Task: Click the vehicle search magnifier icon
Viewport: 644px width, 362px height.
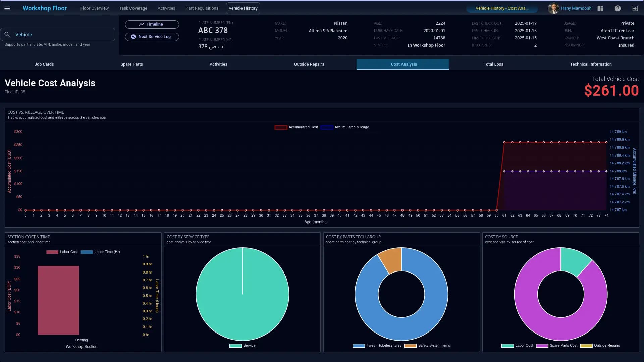Action: (7, 34)
